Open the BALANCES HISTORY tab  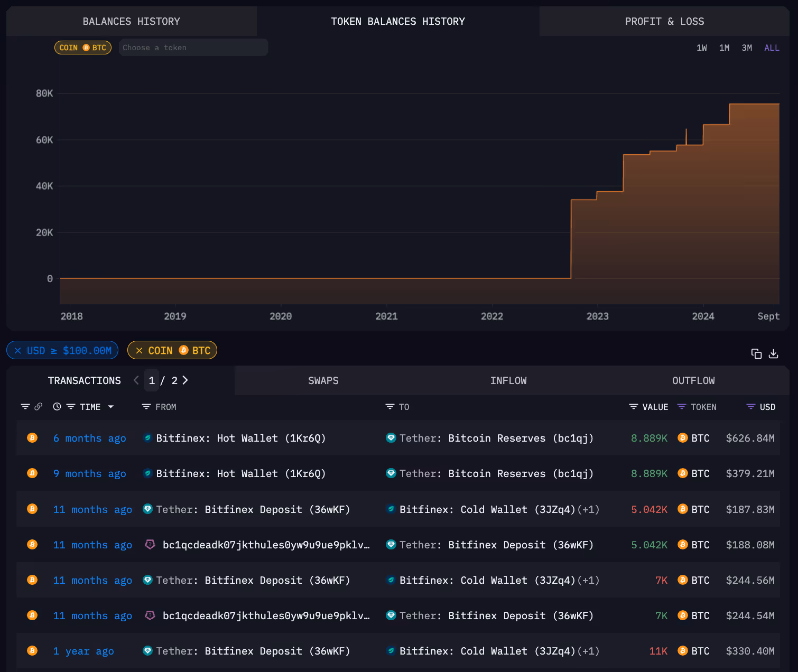click(131, 21)
